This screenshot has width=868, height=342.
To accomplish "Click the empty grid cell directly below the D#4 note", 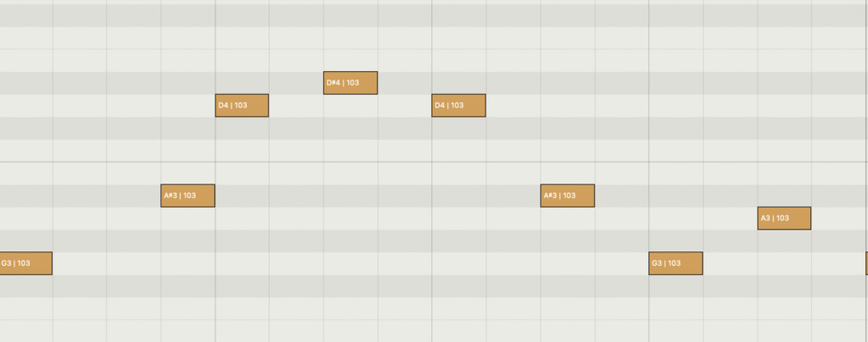I will pyautogui.click(x=350, y=106).
